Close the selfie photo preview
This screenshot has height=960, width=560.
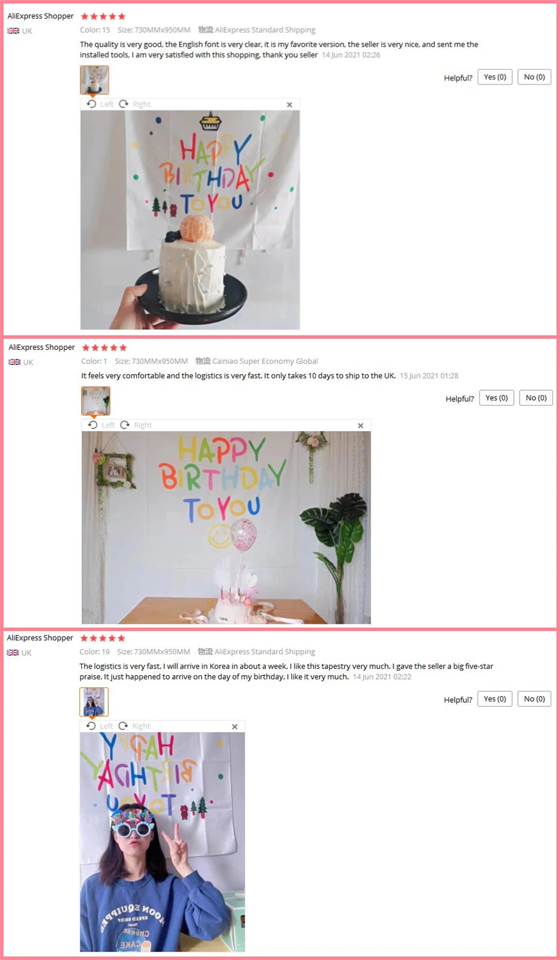[x=235, y=727]
